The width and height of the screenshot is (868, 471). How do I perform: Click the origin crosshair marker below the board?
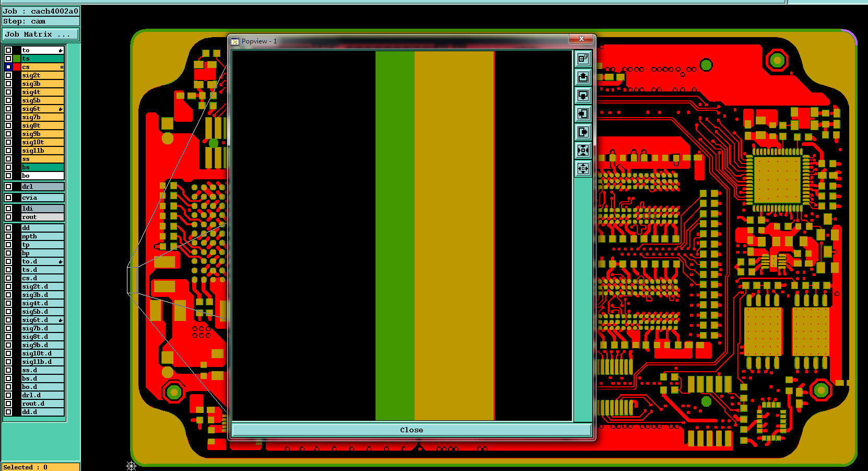pos(131,465)
